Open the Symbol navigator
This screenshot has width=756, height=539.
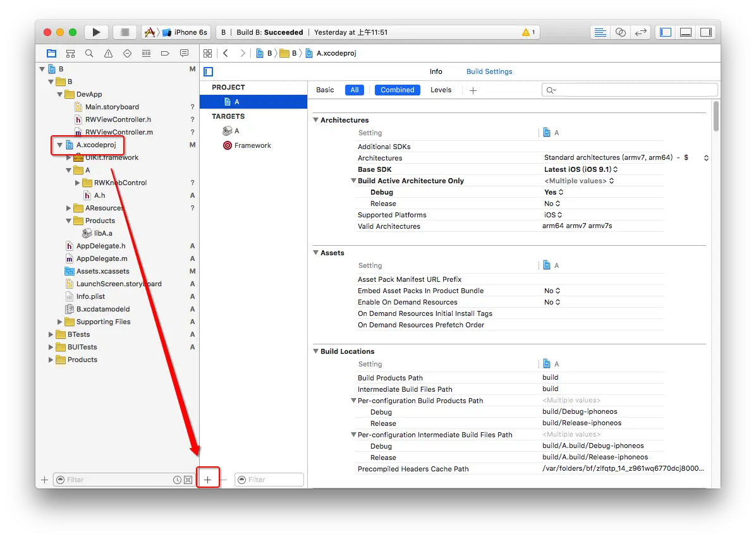tap(70, 54)
